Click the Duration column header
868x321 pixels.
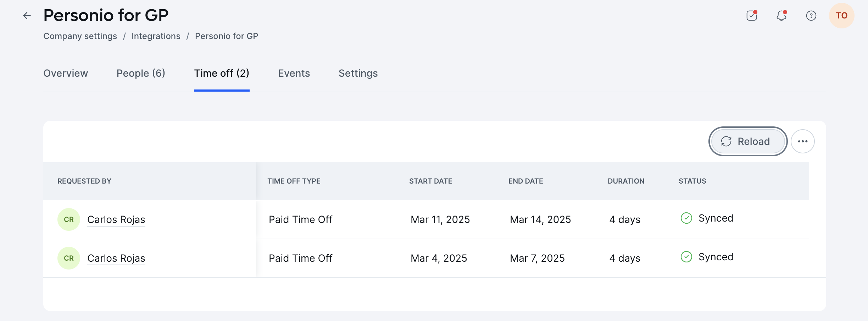click(626, 181)
